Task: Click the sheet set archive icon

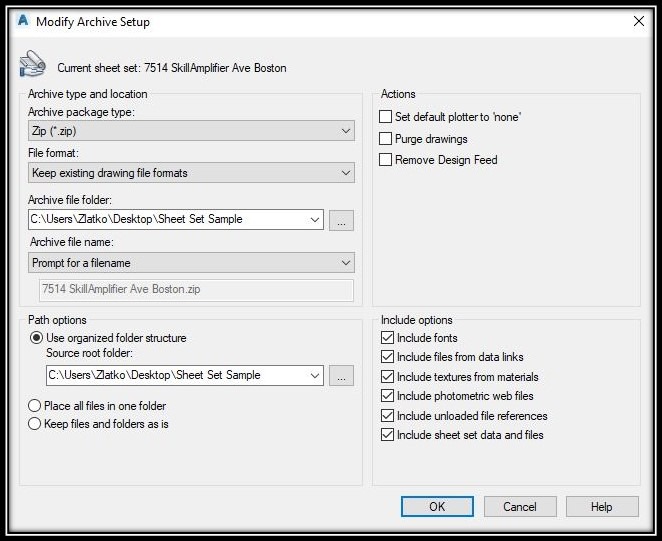Action: point(33,64)
